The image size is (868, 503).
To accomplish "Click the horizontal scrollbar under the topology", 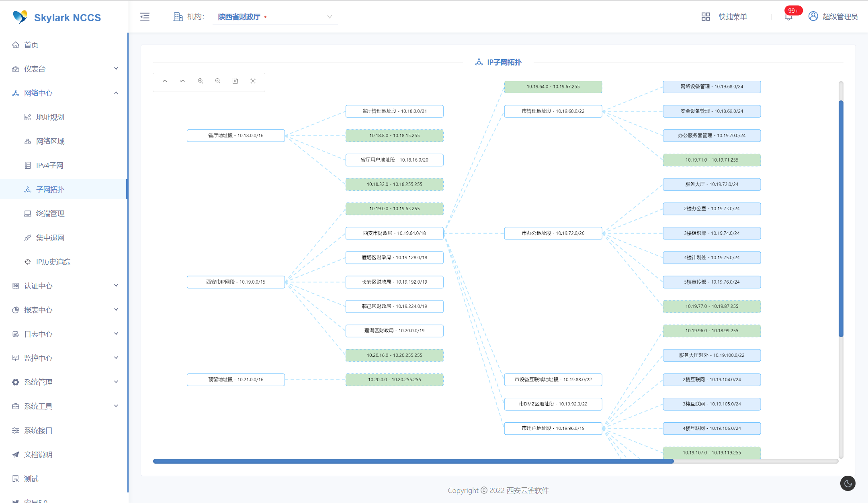I will pos(413,461).
